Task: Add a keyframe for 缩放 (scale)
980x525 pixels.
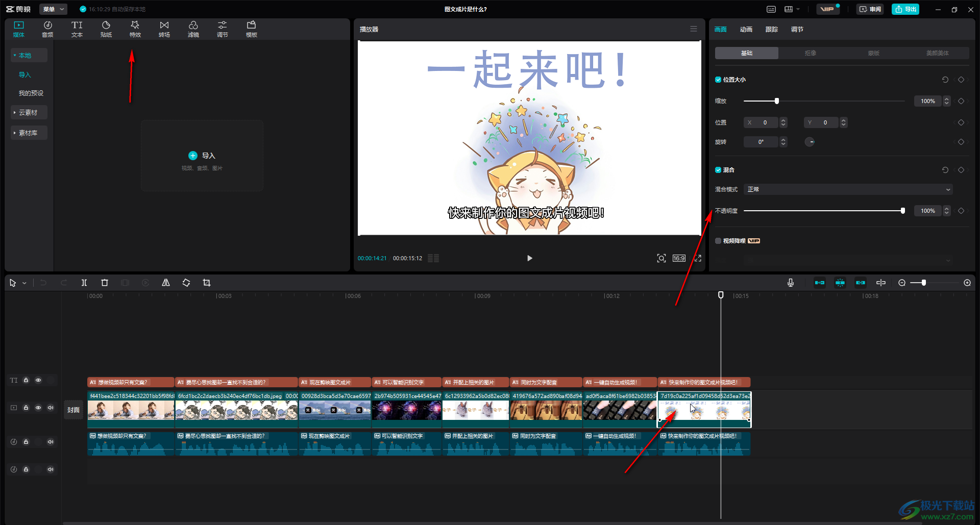Action: [x=961, y=101]
